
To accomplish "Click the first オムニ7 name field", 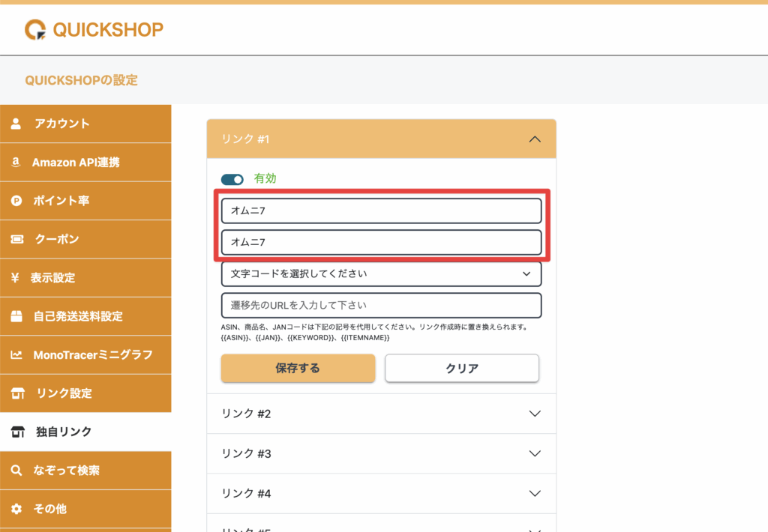I will [x=381, y=211].
